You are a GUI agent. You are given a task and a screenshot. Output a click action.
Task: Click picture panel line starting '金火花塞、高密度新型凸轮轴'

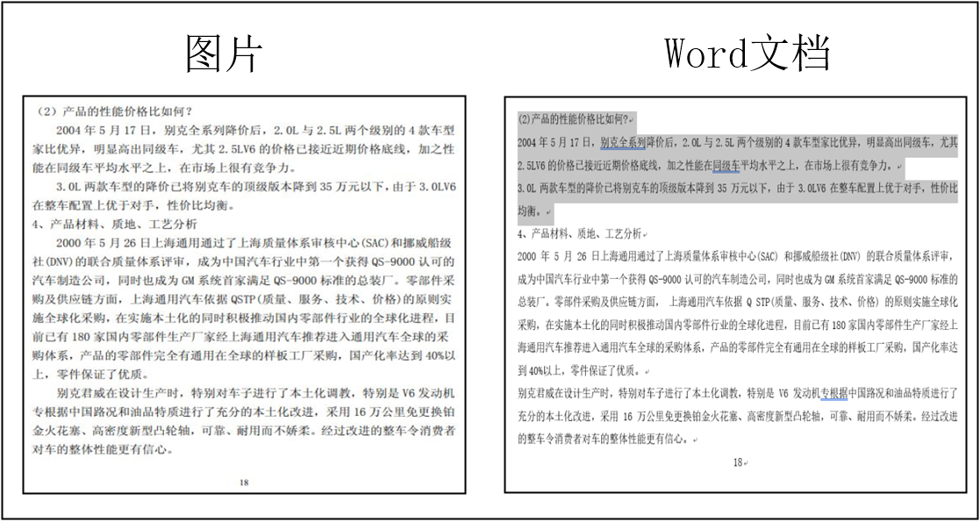pyautogui.click(x=243, y=432)
